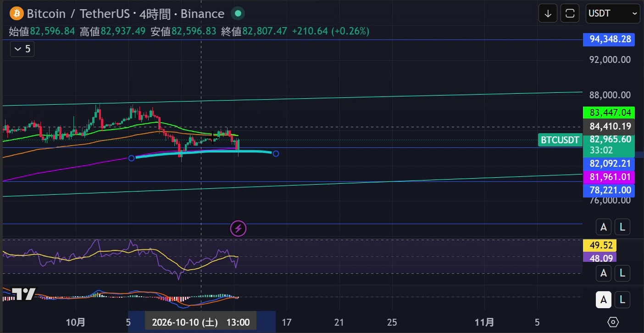Click the down arrow button beside USDT
The height and width of the screenshot is (333, 644).
click(x=548, y=13)
